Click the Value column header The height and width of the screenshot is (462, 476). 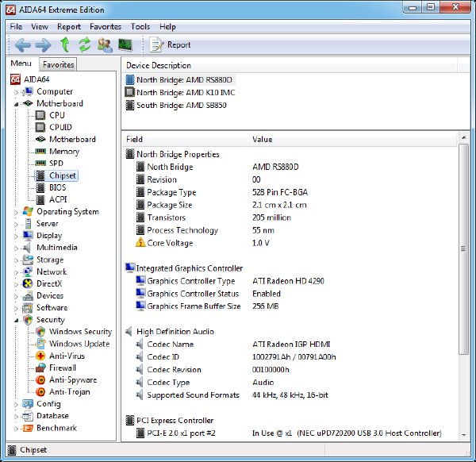(353, 140)
